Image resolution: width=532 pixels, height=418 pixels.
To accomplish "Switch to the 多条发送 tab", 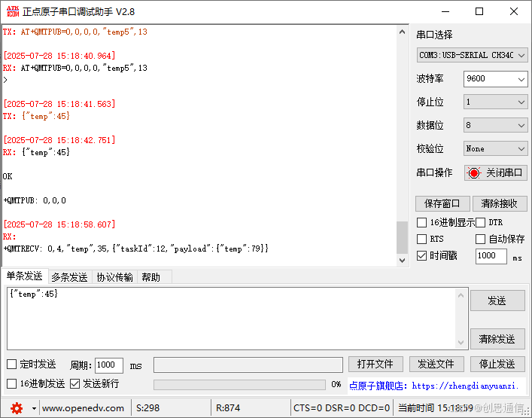I will tap(69, 277).
